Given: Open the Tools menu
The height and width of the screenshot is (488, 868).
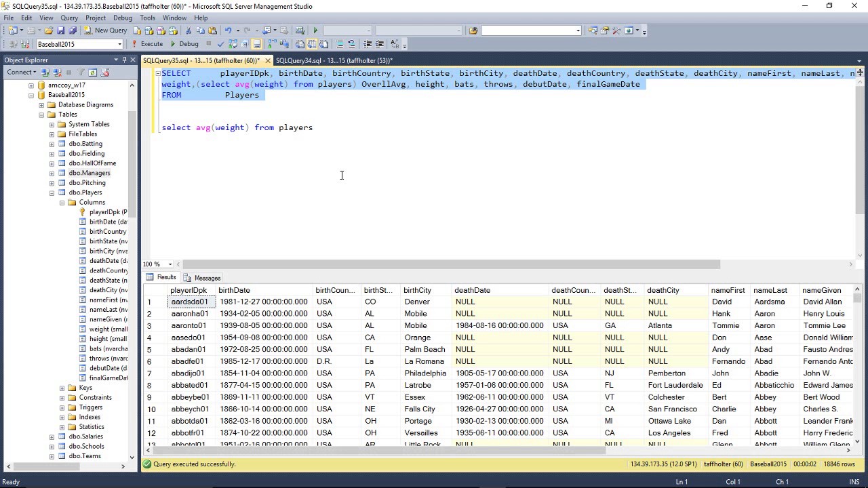Looking at the screenshot, I should (147, 18).
